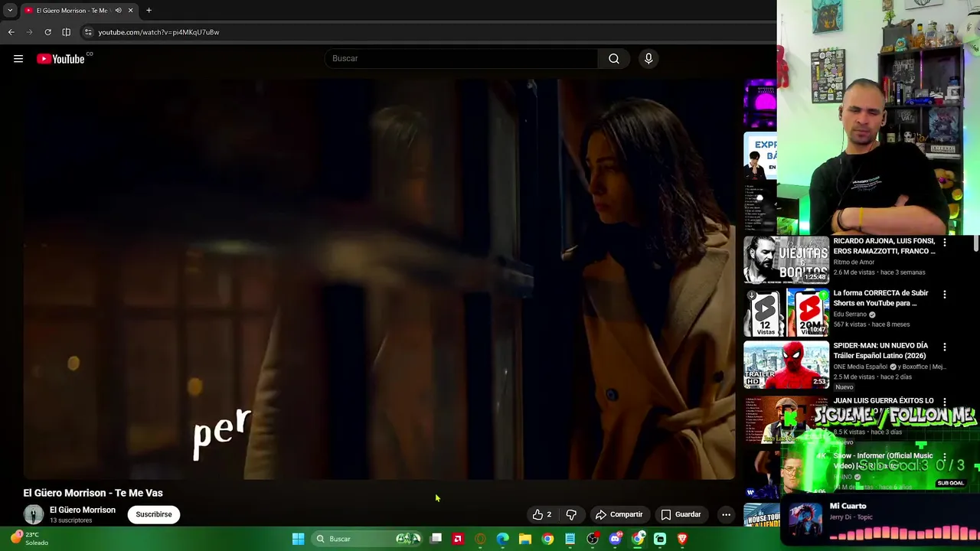Open more actions three-dot menu under video
The height and width of the screenshot is (551, 980).
pos(726,514)
